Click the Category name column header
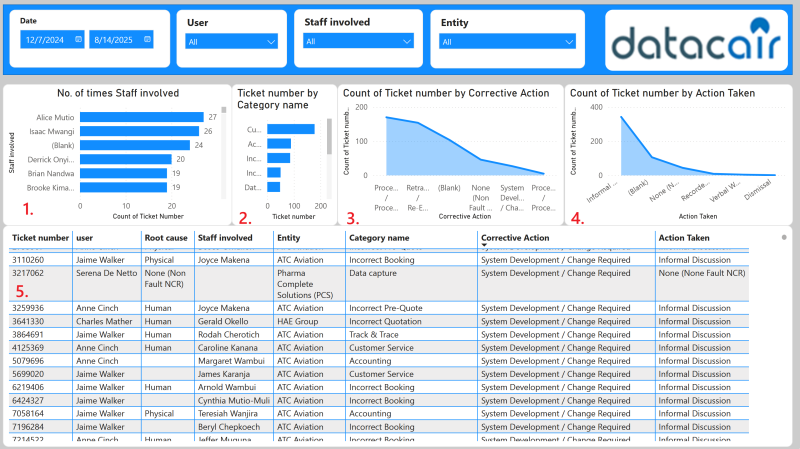This screenshot has width=800, height=449. point(379,238)
